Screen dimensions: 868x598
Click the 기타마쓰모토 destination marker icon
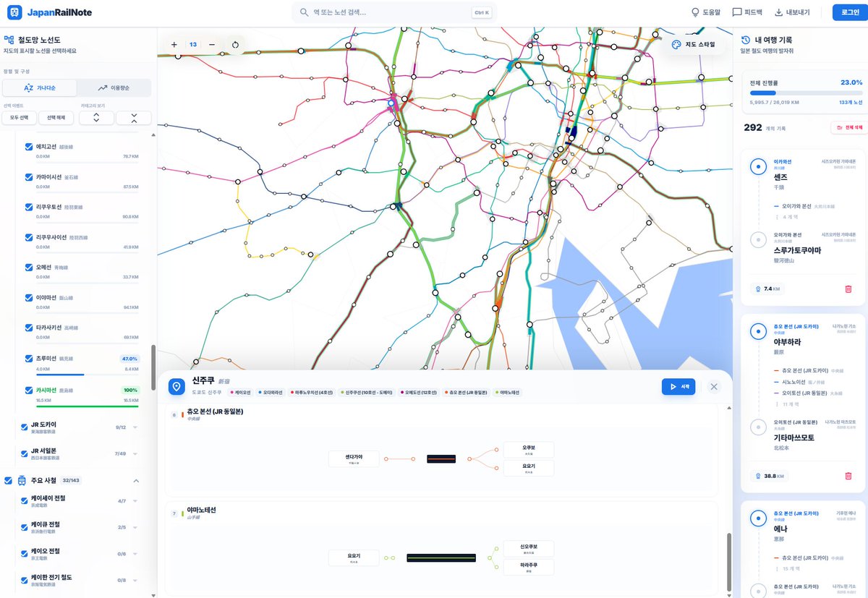(757, 426)
